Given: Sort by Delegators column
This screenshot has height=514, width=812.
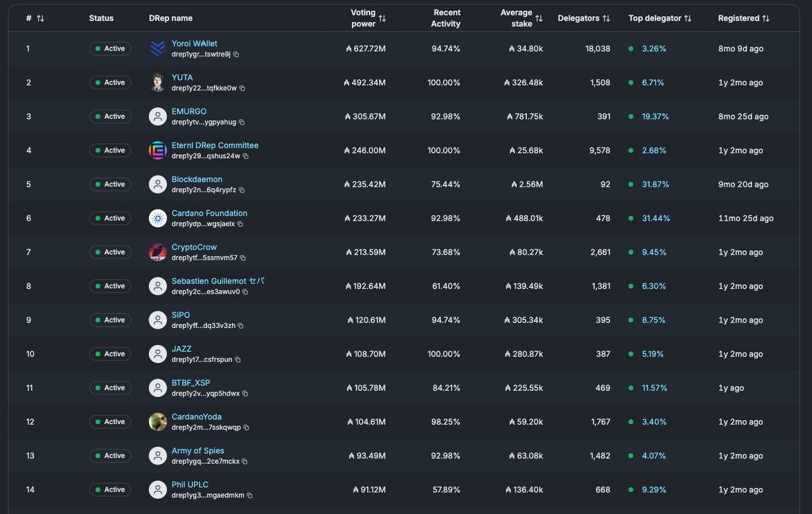Looking at the screenshot, I should click(606, 18).
